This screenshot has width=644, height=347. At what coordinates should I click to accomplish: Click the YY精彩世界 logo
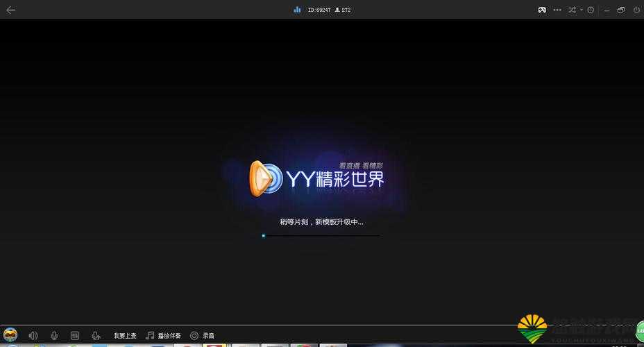pos(316,178)
